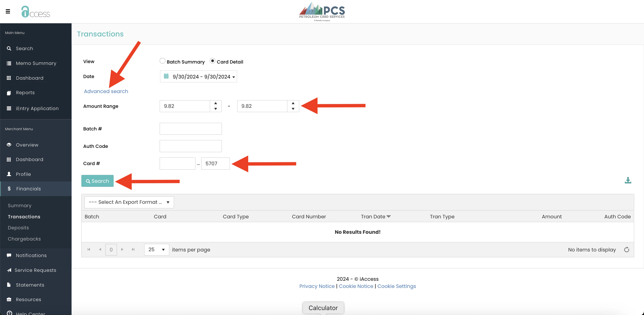
Task: Click the Batch # input field
Action: pyautogui.click(x=191, y=129)
